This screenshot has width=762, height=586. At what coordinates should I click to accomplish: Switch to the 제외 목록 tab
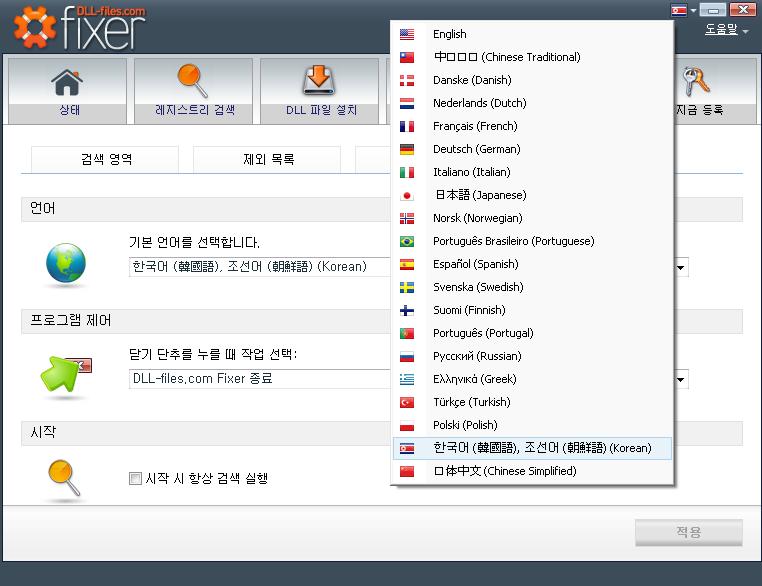point(267,159)
